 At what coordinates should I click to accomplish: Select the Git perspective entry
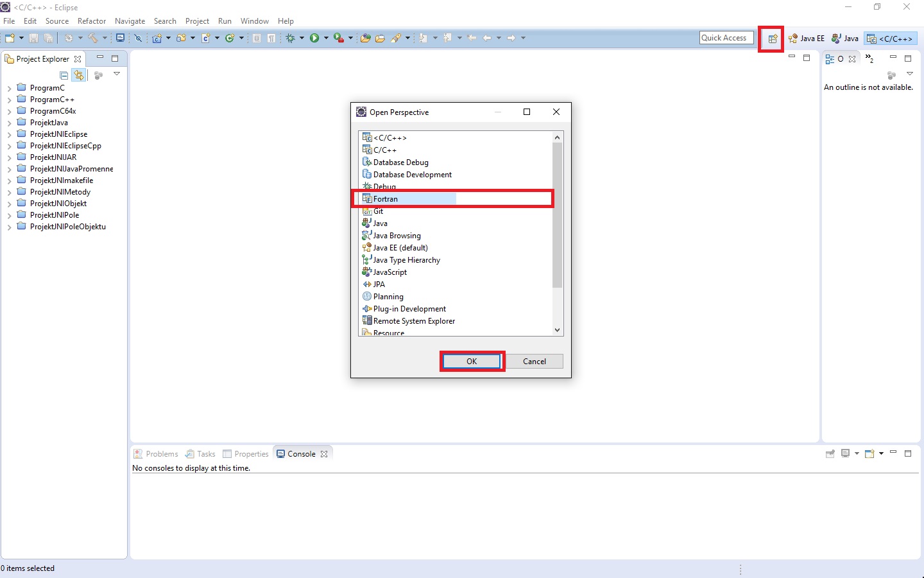(x=373, y=211)
